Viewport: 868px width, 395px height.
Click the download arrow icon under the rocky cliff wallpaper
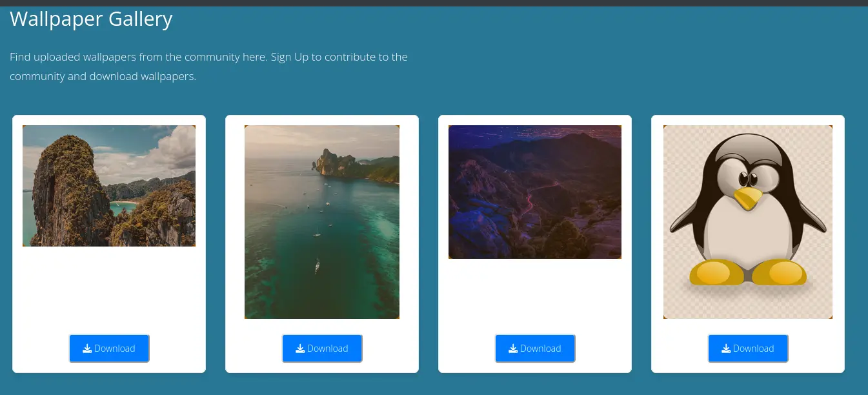(87, 349)
